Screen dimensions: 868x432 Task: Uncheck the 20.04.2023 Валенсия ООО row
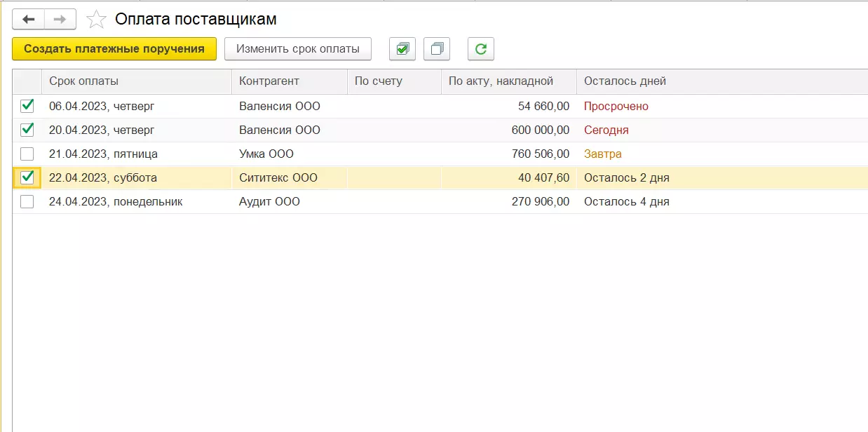27,130
